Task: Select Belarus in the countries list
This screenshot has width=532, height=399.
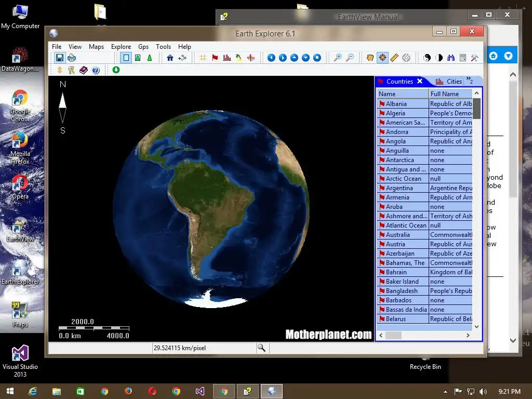Action: (x=424, y=319)
